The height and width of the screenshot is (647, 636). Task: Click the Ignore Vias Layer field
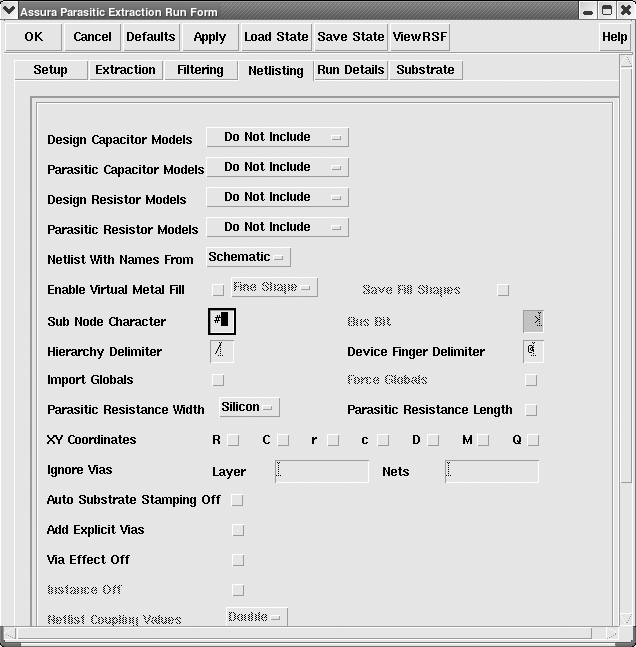pyautogui.click(x=322, y=472)
